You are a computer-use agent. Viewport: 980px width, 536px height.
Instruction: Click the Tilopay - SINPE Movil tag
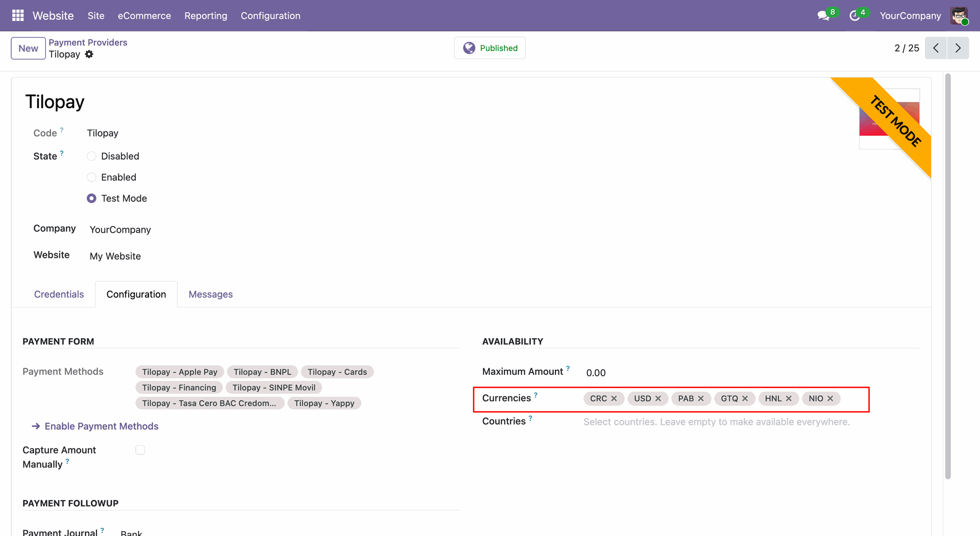274,388
